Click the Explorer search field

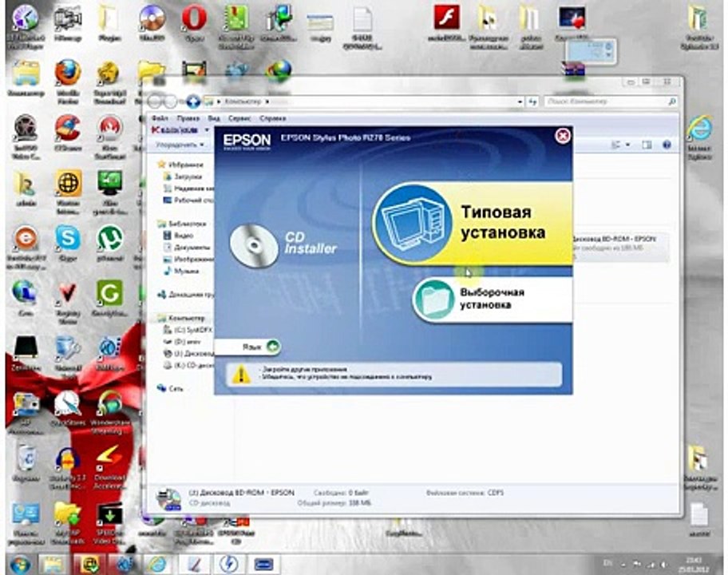tap(611, 101)
